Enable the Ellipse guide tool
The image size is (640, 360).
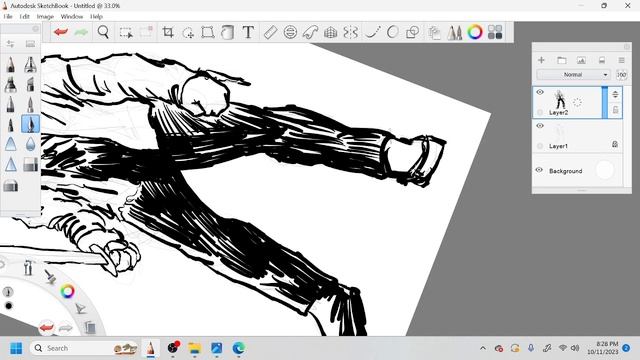tap(290, 32)
